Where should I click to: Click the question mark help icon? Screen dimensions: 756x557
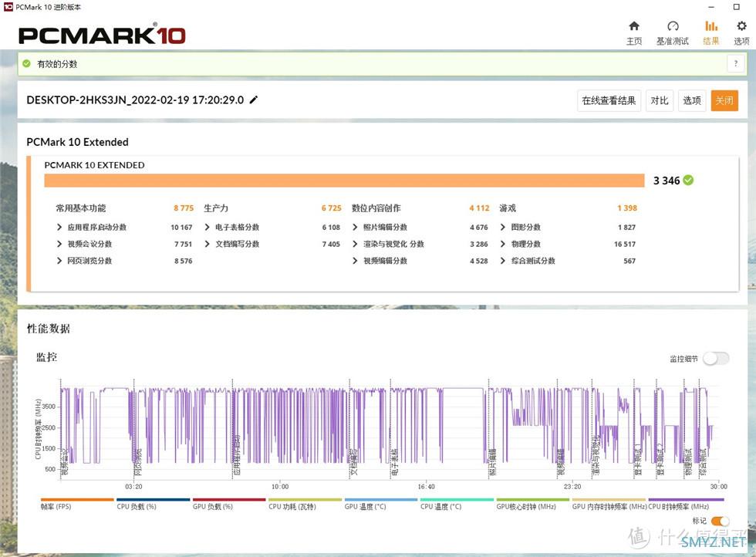coord(736,63)
